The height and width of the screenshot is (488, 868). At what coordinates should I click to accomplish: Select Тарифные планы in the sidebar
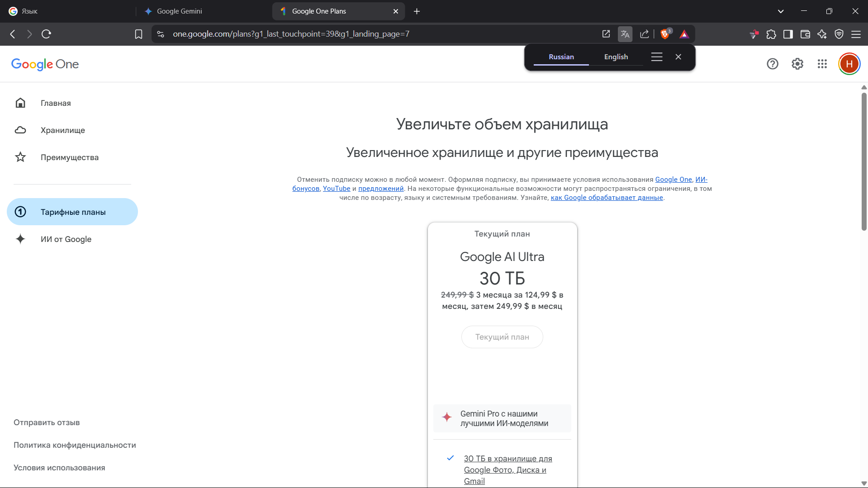(72, 212)
